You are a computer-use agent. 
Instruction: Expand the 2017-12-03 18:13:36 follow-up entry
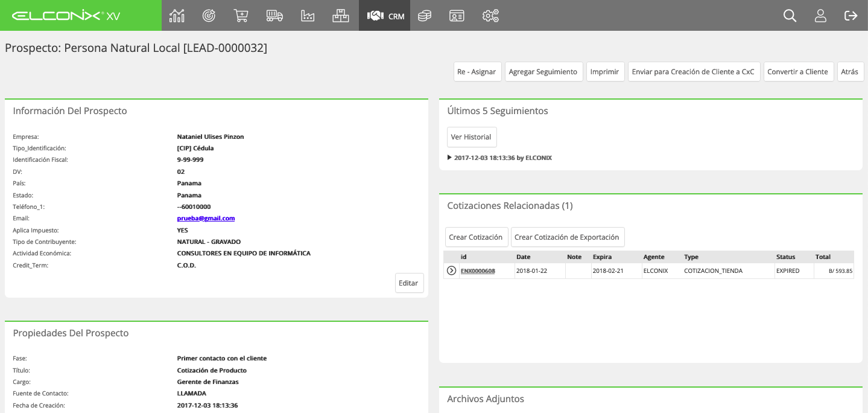pos(499,158)
